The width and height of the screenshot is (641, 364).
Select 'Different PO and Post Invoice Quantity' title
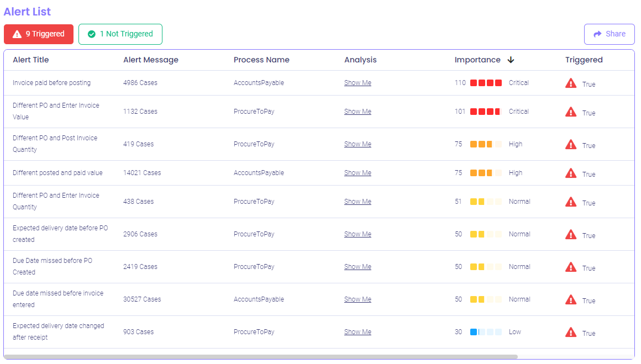(x=55, y=144)
